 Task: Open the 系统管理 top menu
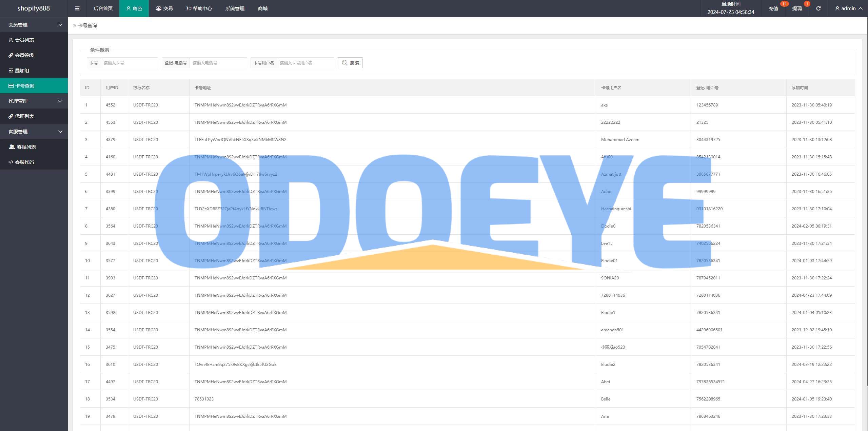(235, 8)
